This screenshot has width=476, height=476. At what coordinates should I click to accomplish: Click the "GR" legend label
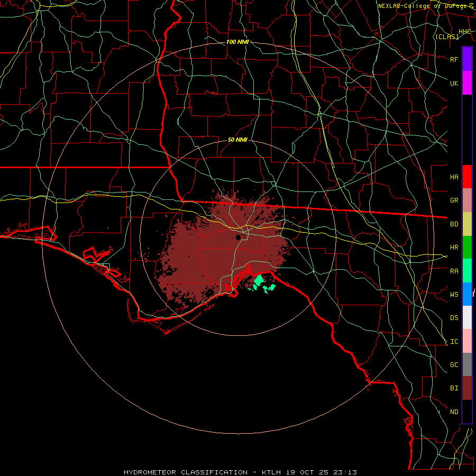pyautogui.click(x=454, y=200)
